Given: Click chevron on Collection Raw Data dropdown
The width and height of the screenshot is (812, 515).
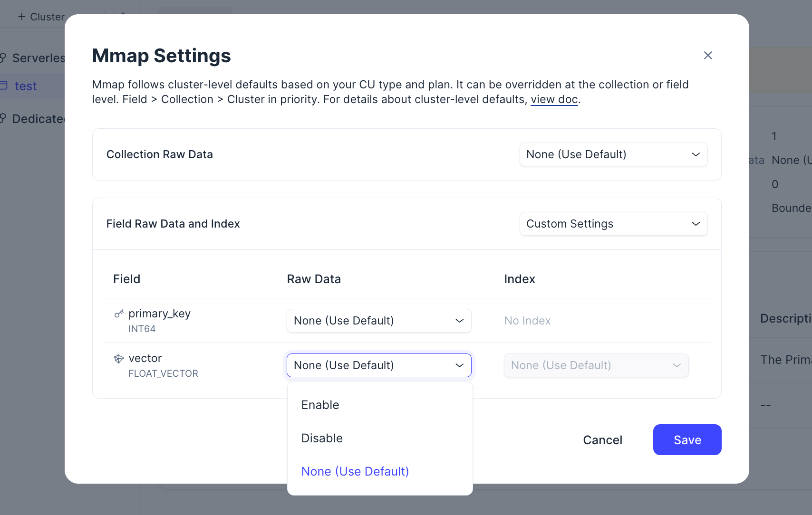Looking at the screenshot, I should coord(696,154).
